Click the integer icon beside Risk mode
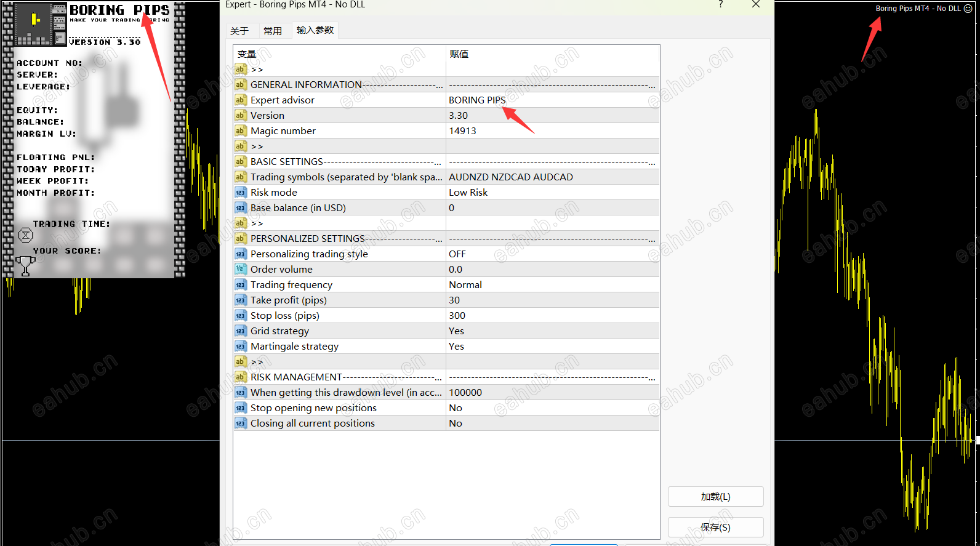The height and width of the screenshot is (546, 980). coord(241,193)
